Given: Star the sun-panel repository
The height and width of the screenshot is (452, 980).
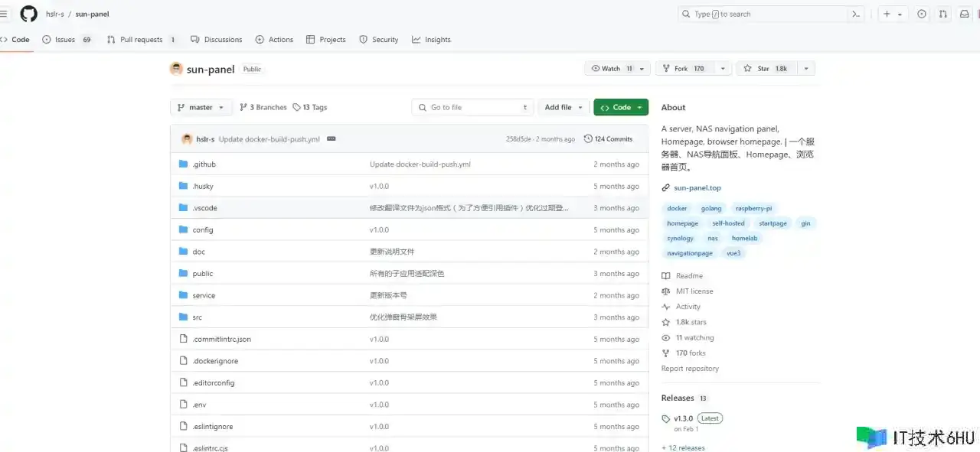Looking at the screenshot, I should pos(766,69).
